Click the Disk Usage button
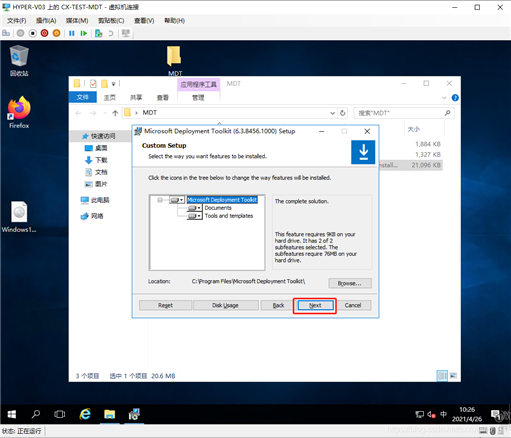This screenshot has width=511, height=438. (226, 305)
